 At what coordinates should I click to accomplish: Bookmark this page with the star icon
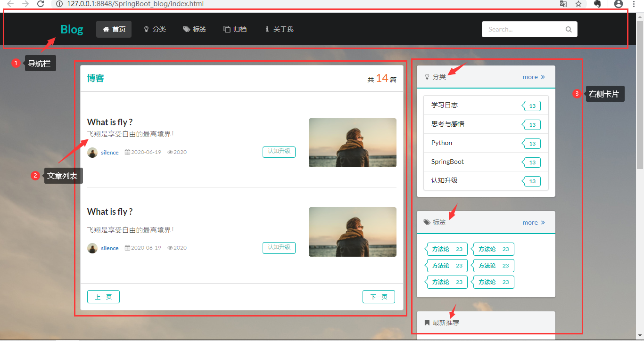[578, 4]
